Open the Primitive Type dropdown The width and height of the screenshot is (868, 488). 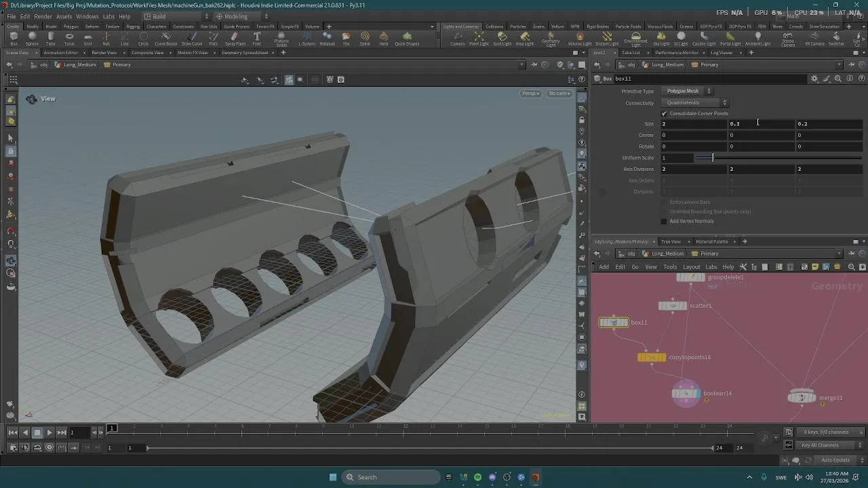pyautogui.click(x=687, y=91)
